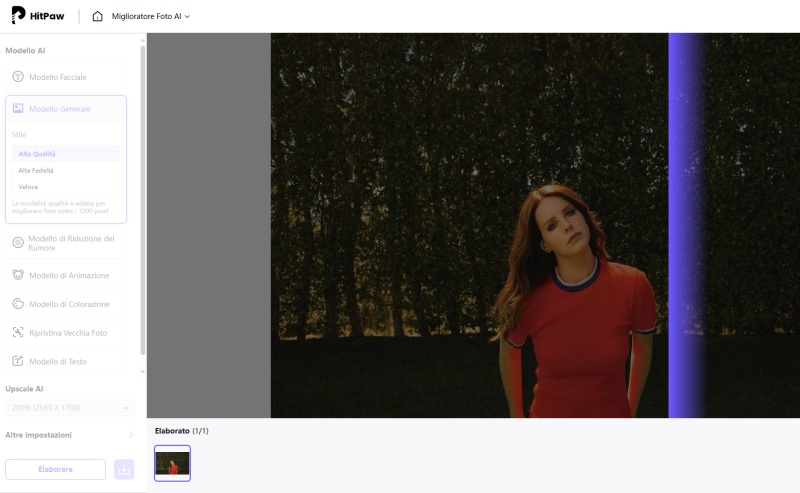Click the Ripristina Vecchia Foto icon
The image size is (800, 493).
18,332
